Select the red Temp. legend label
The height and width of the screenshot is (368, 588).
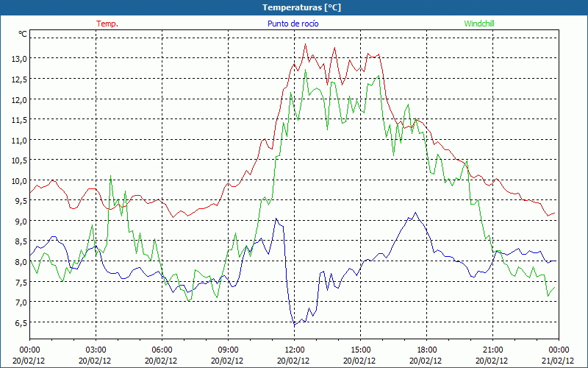(107, 24)
